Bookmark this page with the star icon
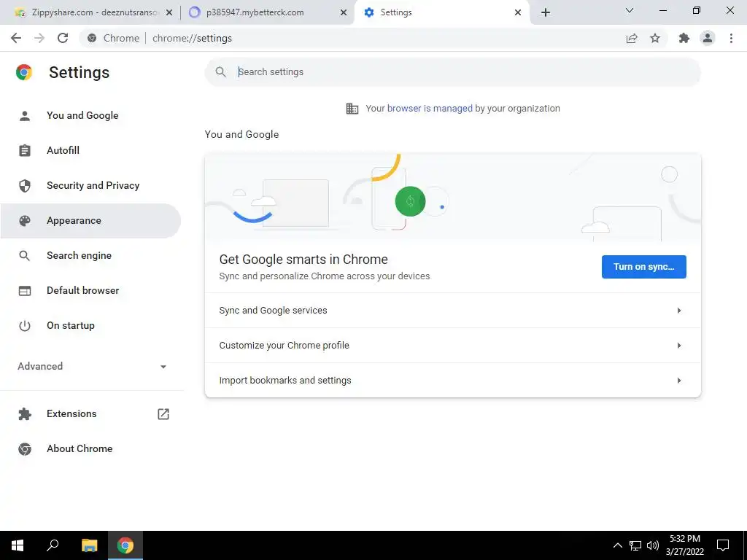The image size is (747, 560). tap(655, 38)
